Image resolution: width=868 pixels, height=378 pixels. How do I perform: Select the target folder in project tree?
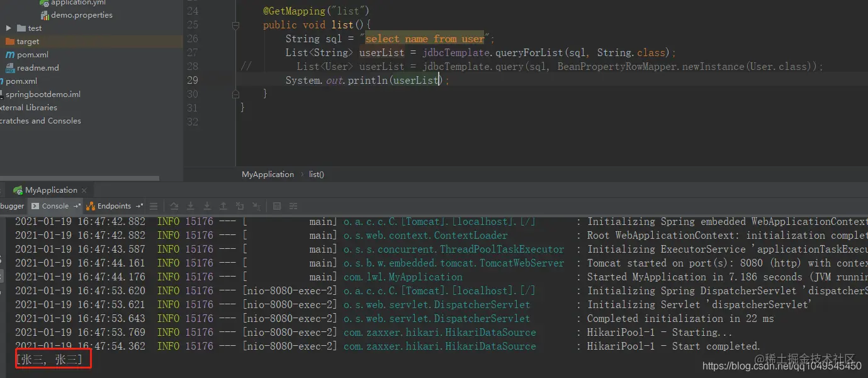28,42
